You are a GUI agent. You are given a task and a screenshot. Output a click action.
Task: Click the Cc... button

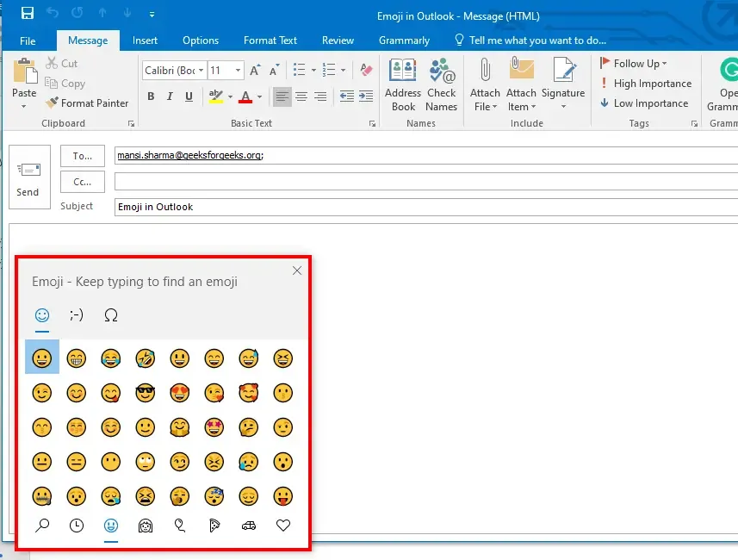click(82, 182)
